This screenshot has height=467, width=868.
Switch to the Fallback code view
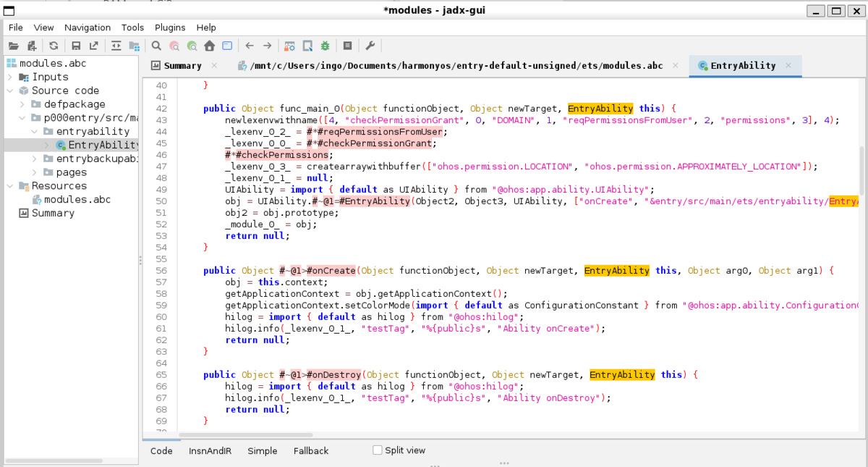click(311, 450)
